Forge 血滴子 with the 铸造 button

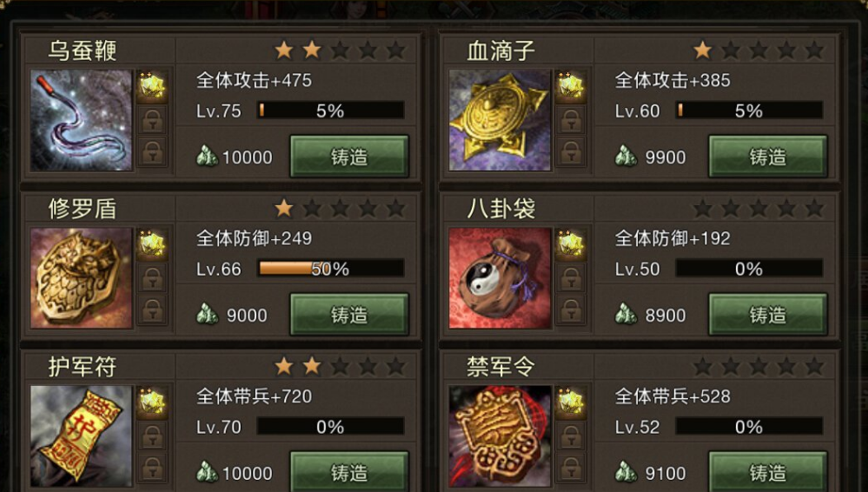coord(768,156)
